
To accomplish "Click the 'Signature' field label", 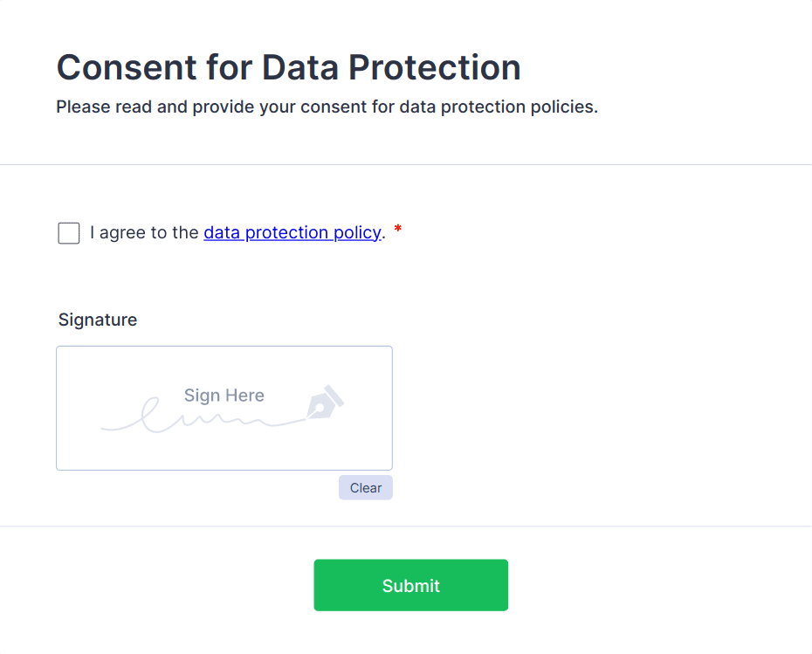I will tap(98, 320).
